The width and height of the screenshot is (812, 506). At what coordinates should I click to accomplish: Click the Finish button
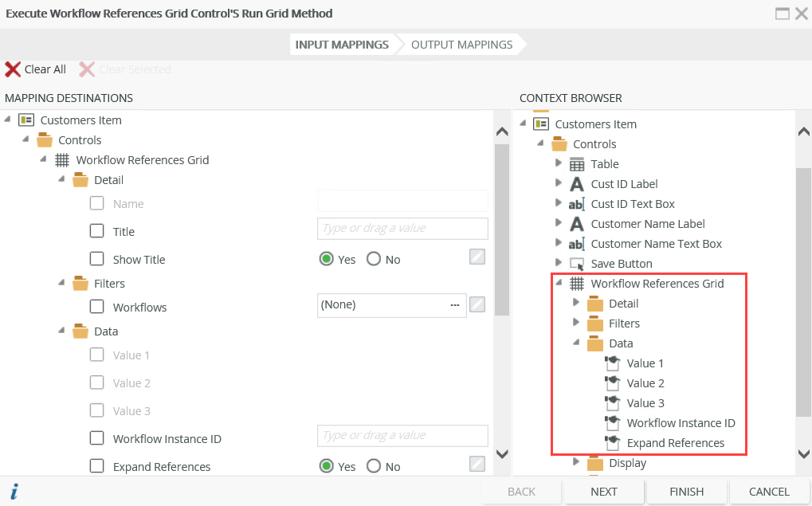click(x=685, y=492)
